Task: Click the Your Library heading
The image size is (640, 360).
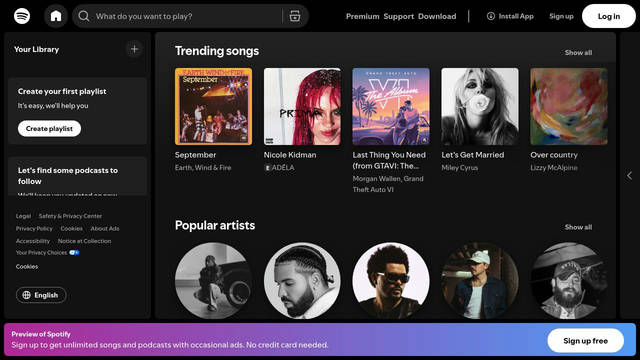Action: (36, 49)
